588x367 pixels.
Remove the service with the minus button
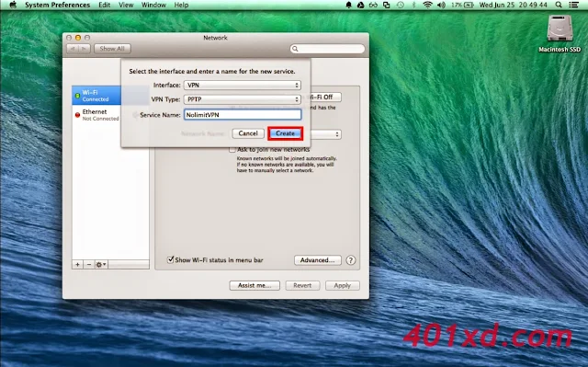[x=89, y=265]
